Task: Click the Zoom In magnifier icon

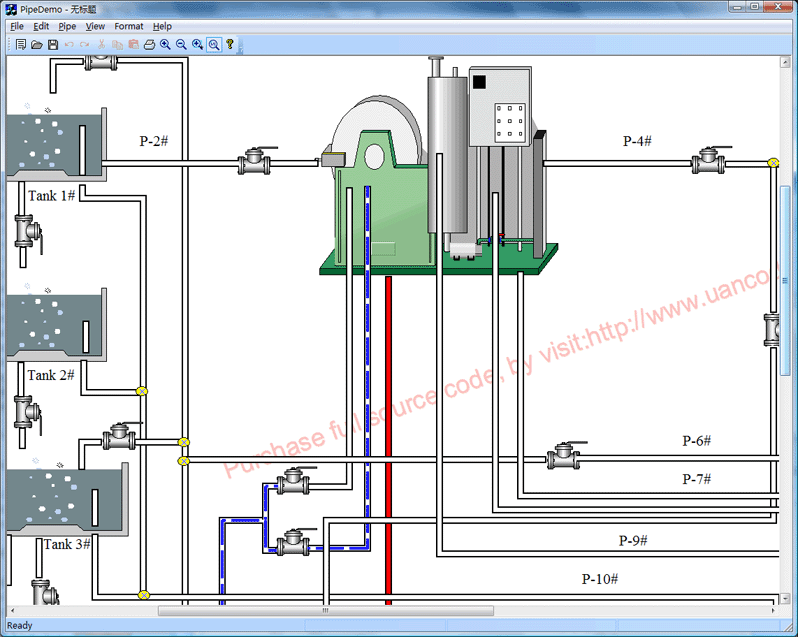Action: 165,44
